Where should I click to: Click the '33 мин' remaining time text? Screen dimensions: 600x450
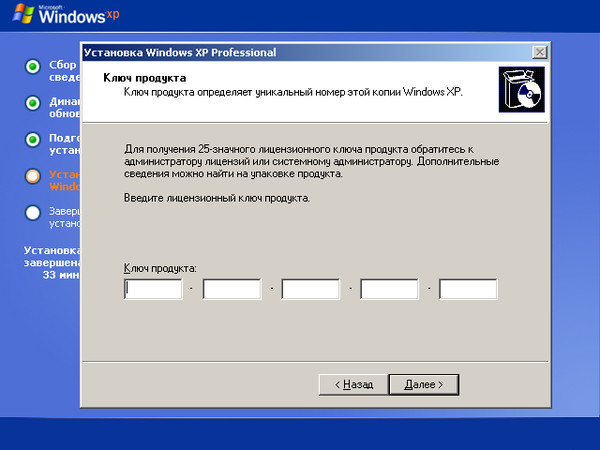pos(61,275)
